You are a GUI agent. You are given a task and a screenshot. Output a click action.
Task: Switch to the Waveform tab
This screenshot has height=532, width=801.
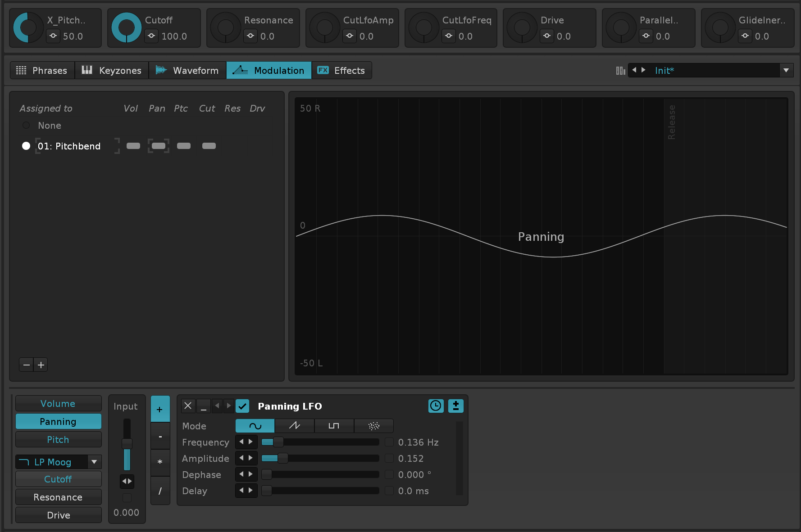(187, 71)
